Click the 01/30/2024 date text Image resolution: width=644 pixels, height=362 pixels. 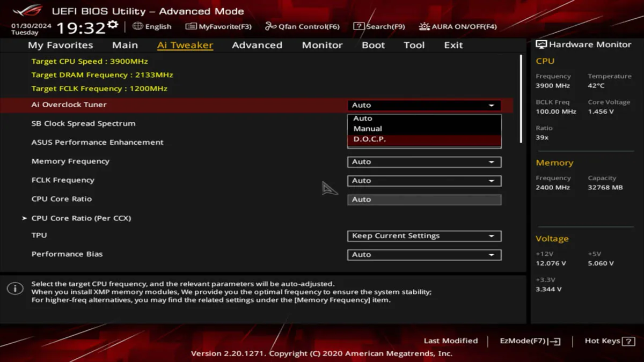31,26
